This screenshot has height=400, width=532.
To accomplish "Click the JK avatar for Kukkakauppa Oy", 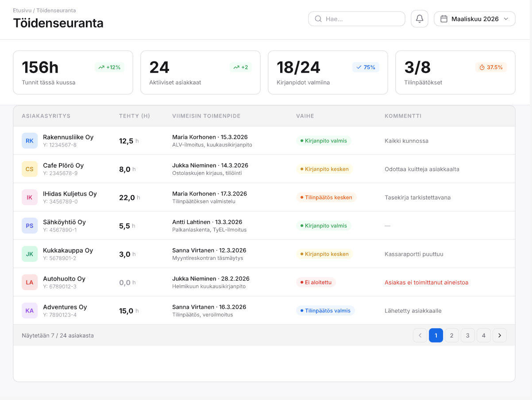I will pyautogui.click(x=30, y=254).
